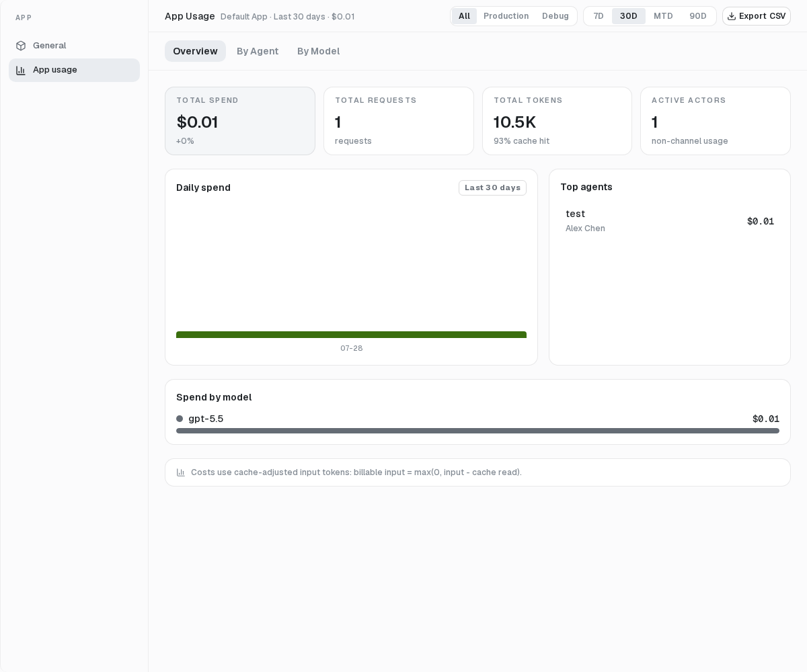Image resolution: width=807 pixels, height=672 pixels.
Task: Click the 07-28 date axis label
Action: pyautogui.click(x=352, y=348)
